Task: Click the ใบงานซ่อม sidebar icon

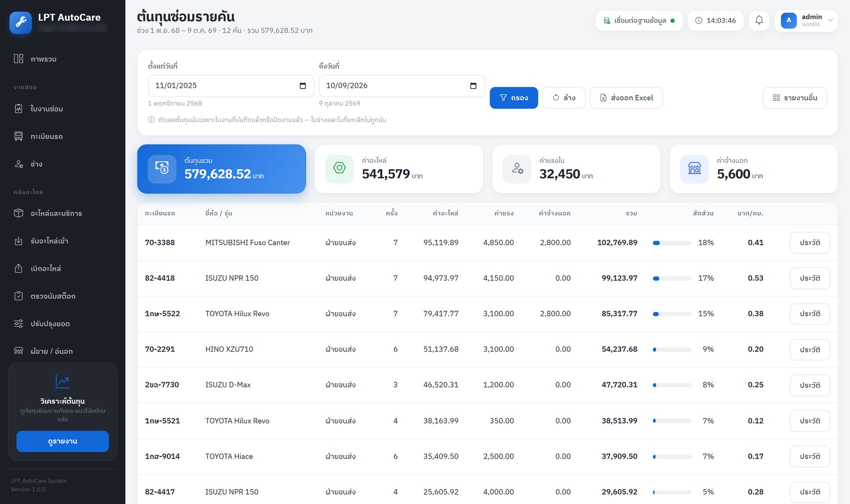Action: point(18,108)
